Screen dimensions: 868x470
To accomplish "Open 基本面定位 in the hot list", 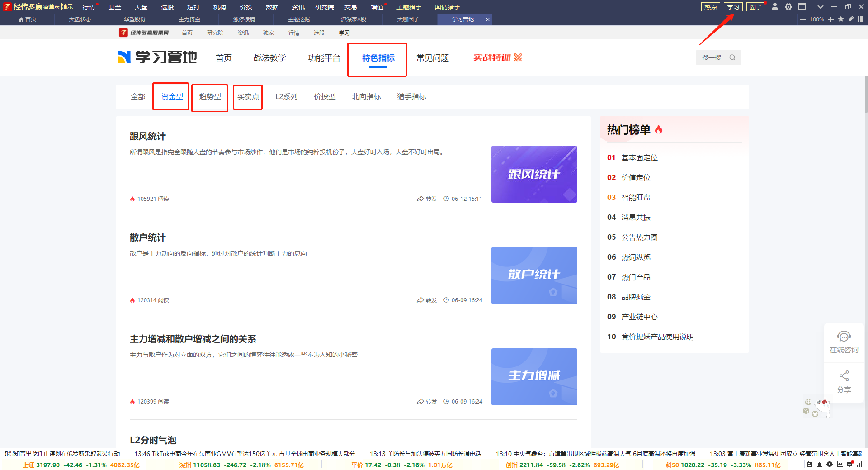I will (639, 157).
